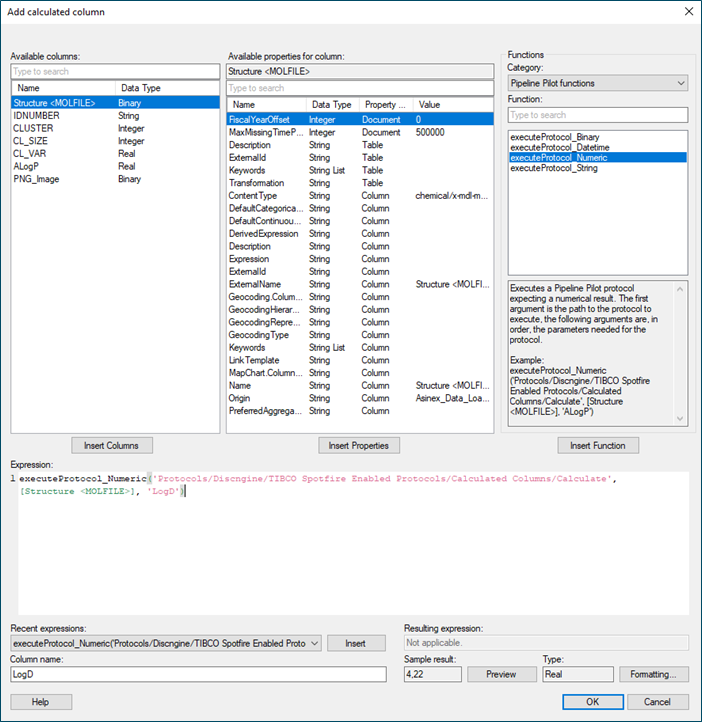
Task: Select the IDNUMBER column
Action: tap(115, 116)
